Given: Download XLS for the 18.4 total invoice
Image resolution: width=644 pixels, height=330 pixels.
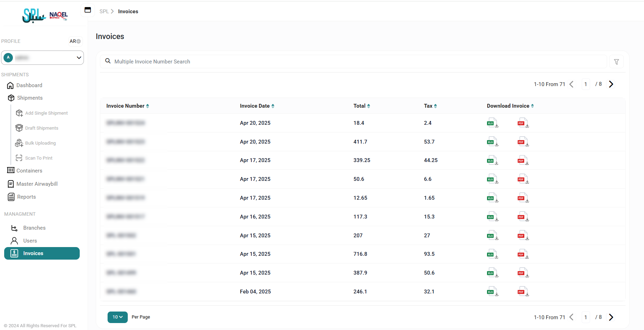Looking at the screenshot, I should coord(492,123).
